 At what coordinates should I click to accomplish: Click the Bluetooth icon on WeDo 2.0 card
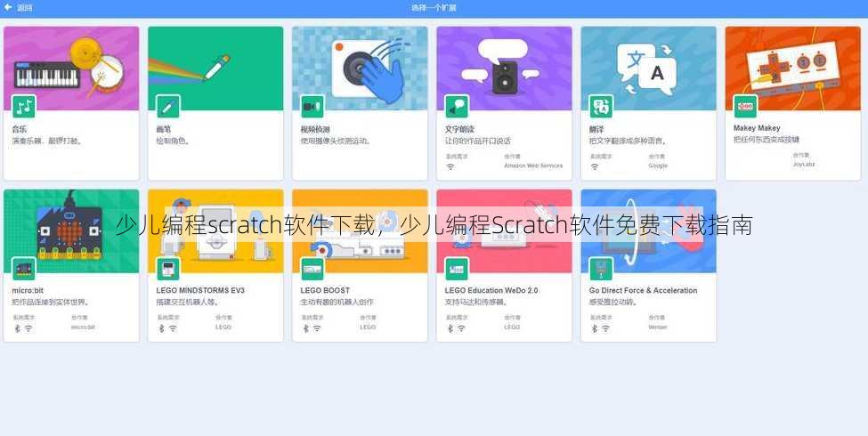tap(450, 328)
